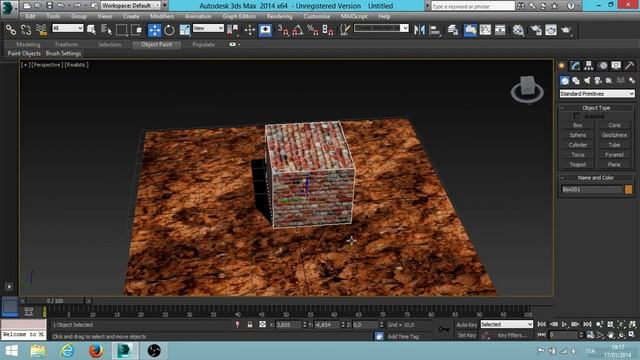Open the key filter Selected dropdown
Image resolution: width=640 pixels, height=360 pixels.
507,324
